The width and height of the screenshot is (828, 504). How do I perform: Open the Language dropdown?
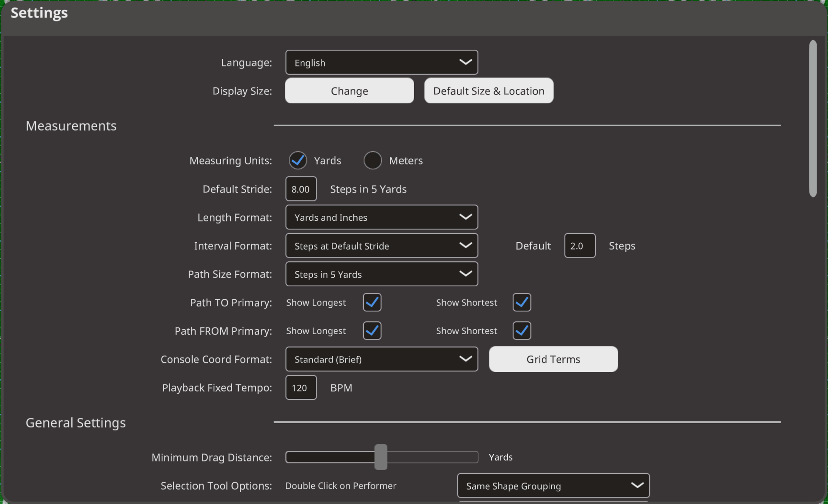(381, 62)
